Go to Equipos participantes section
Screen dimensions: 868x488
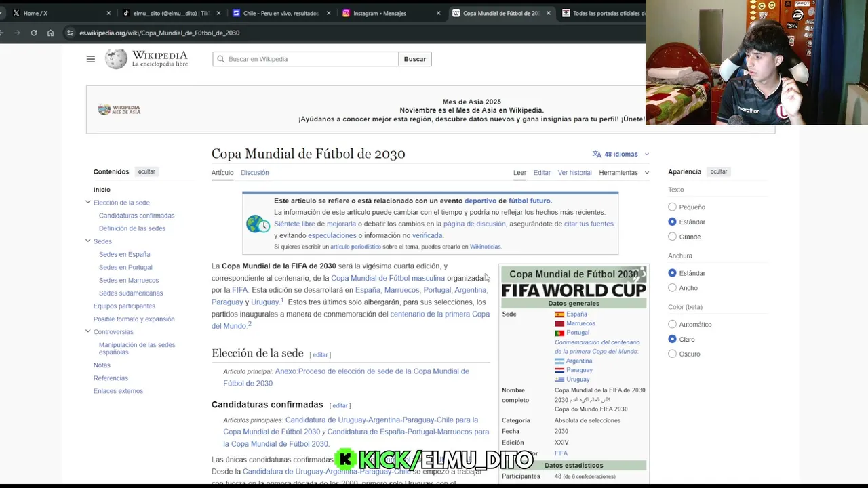[x=124, y=306]
